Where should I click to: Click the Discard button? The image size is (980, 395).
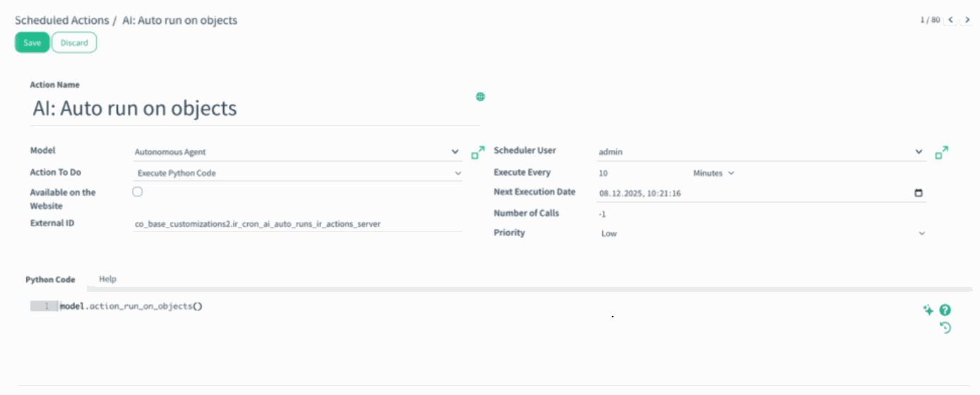(74, 42)
